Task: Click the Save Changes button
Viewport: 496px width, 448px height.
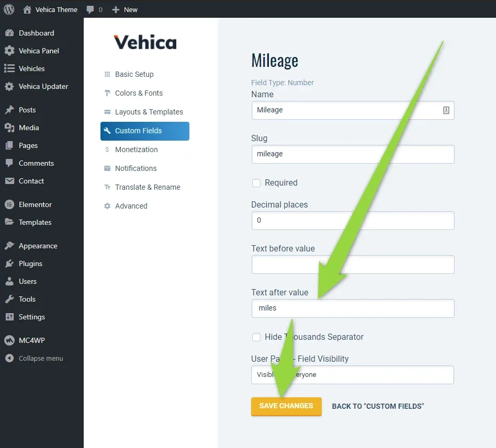Action: click(x=286, y=406)
